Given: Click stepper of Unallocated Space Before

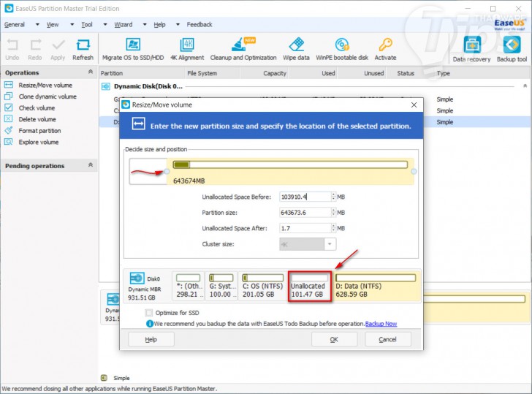Looking at the screenshot, I should pyautogui.click(x=333, y=197).
